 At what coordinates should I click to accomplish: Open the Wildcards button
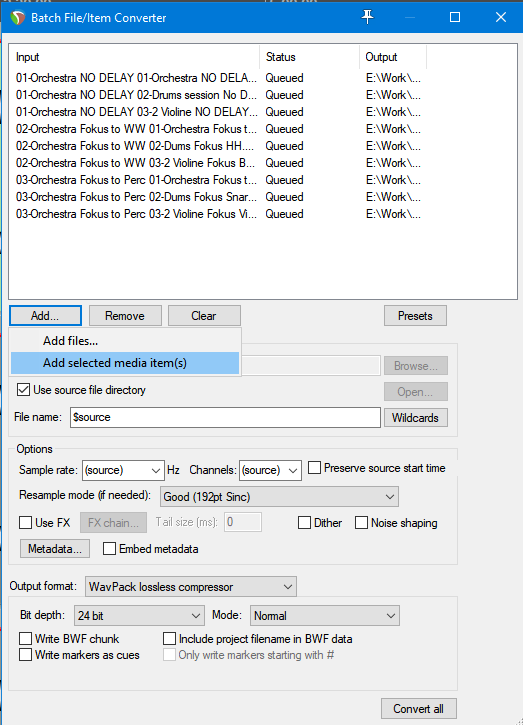(x=415, y=418)
